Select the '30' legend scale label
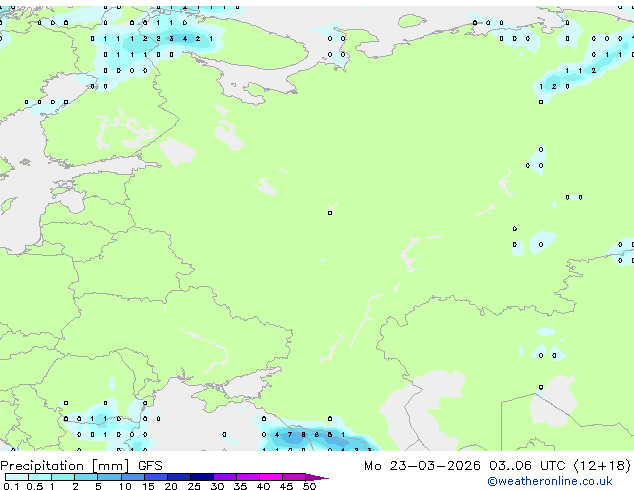The width and height of the screenshot is (634, 490). coord(217,486)
